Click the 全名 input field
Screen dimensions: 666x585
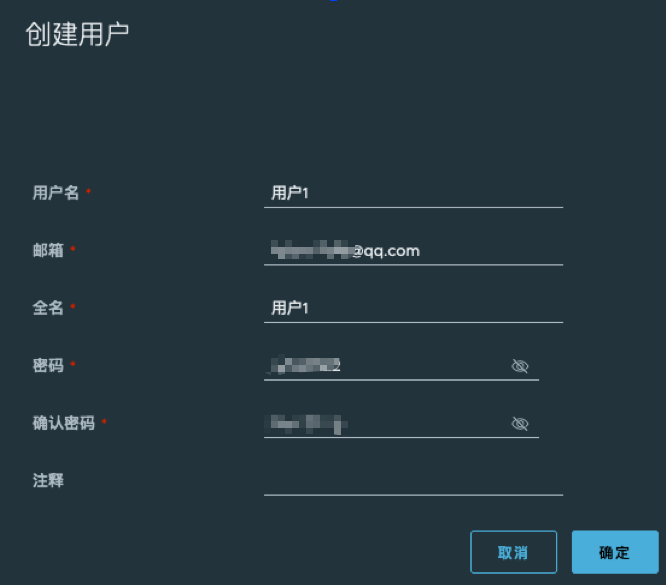[413, 308]
